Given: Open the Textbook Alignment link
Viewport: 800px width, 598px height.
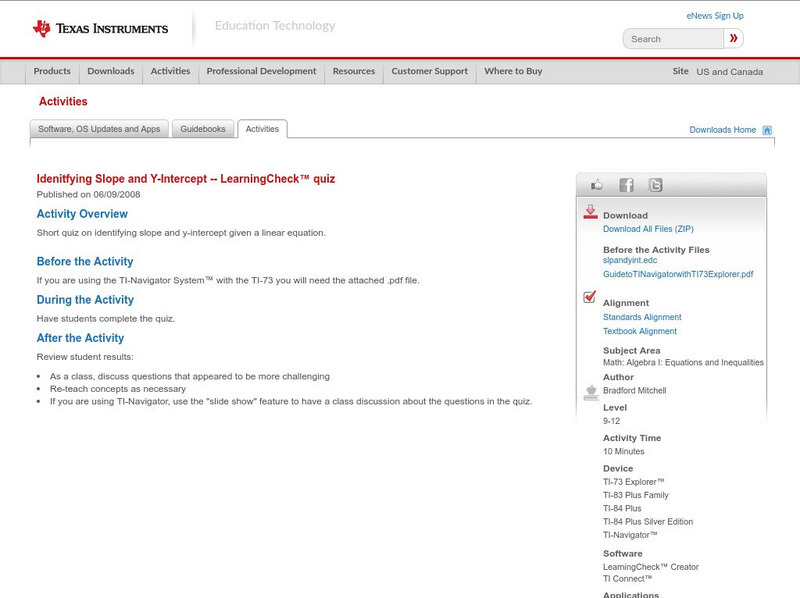Looking at the screenshot, I should tap(640, 331).
